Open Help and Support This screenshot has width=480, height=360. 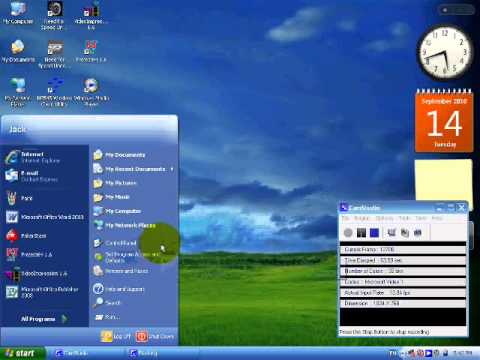point(119,289)
